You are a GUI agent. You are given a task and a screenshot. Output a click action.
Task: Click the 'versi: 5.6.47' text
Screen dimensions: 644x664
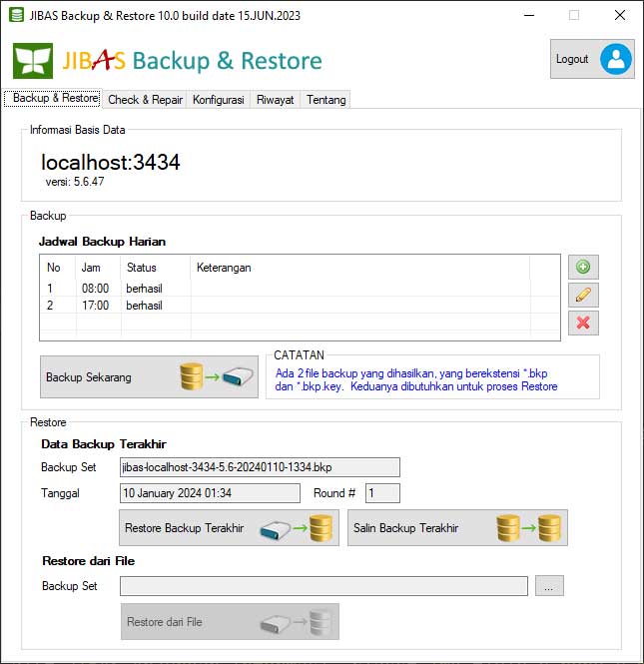[75, 182]
